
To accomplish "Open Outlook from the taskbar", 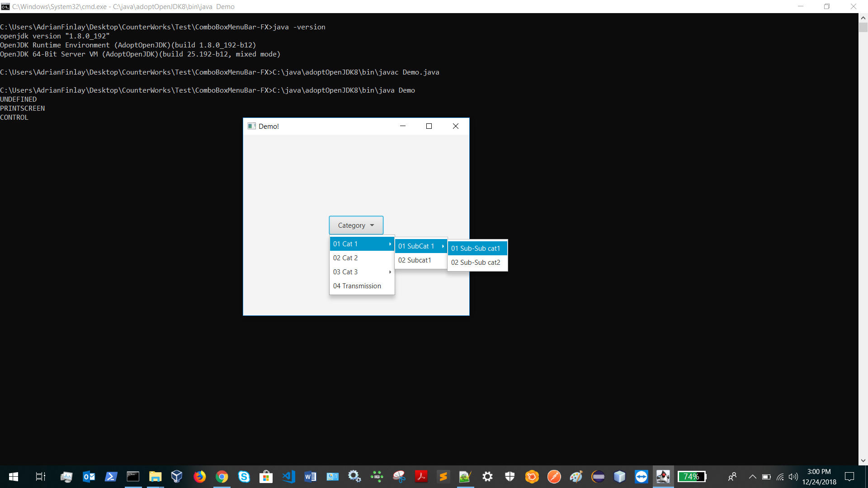I will pos(89,477).
